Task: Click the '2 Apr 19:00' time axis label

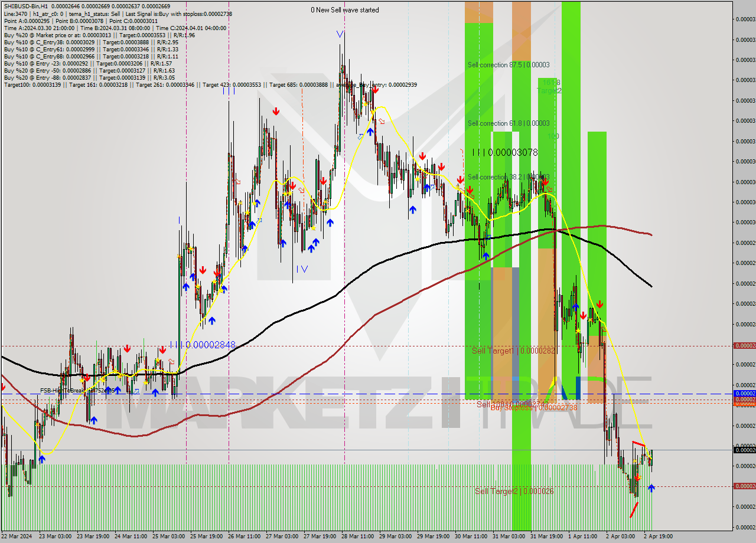Action: pos(657,537)
